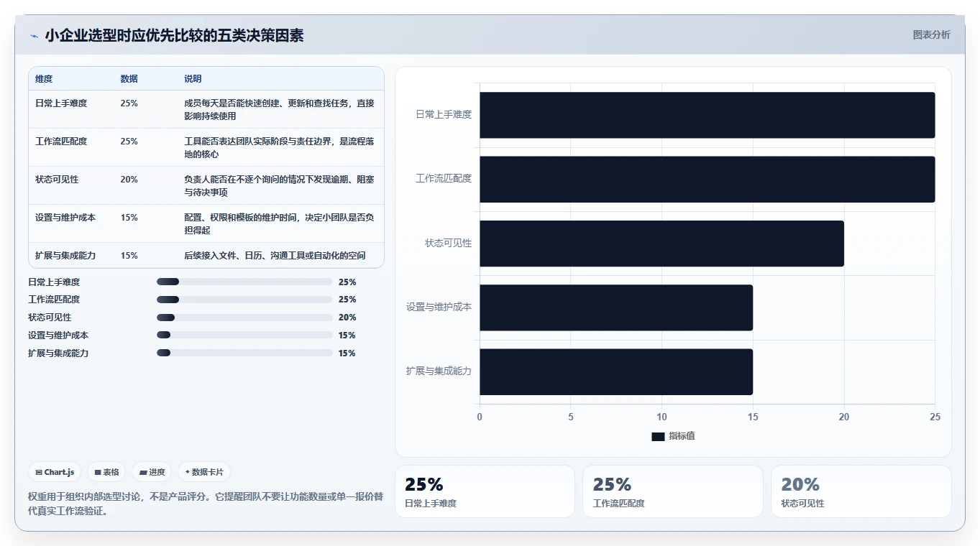Screen dimensions: 980x546
Task: Click 日常上手难度 cell in the table
Action: tap(61, 103)
